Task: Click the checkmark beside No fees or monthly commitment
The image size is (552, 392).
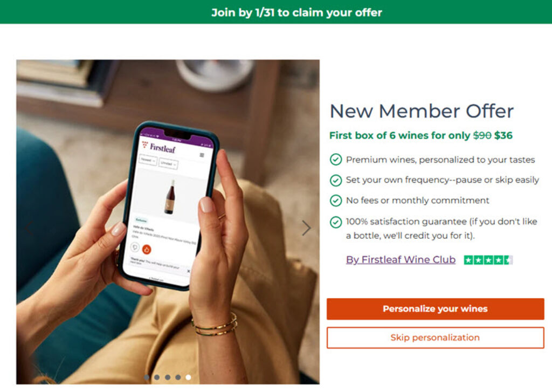Action: click(336, 201)
